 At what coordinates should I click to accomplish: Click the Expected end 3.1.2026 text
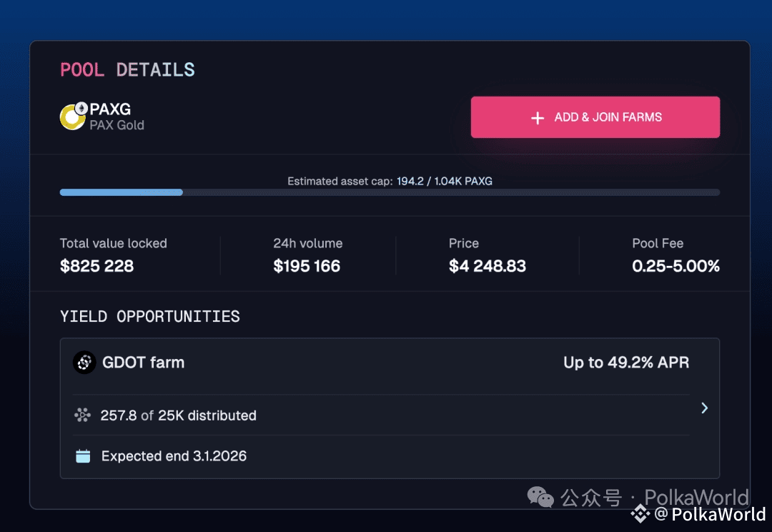point(174,456)
